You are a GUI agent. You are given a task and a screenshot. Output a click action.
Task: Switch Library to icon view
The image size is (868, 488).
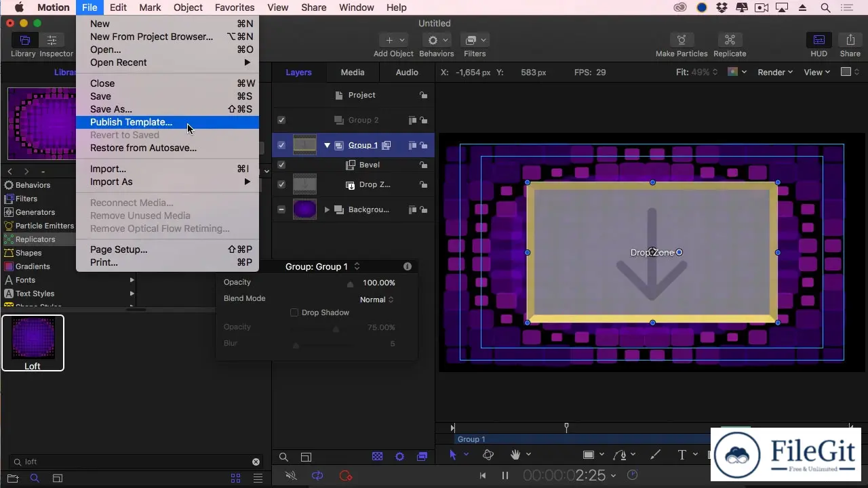[x=235, y=478]
